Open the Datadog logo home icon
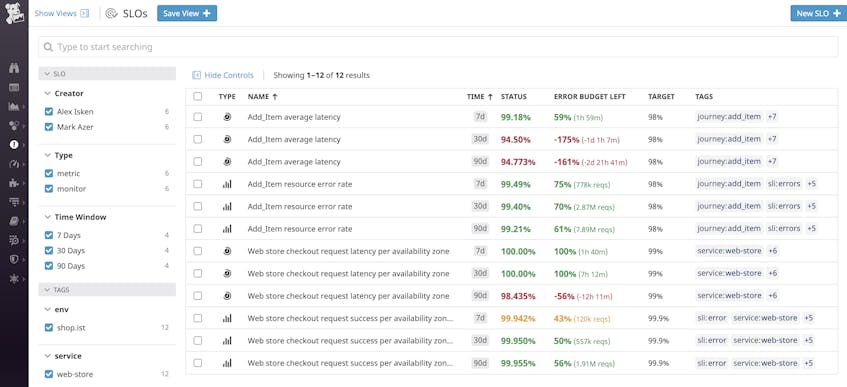The height and width of the screenshot is (387, 847). pos(14,14)
